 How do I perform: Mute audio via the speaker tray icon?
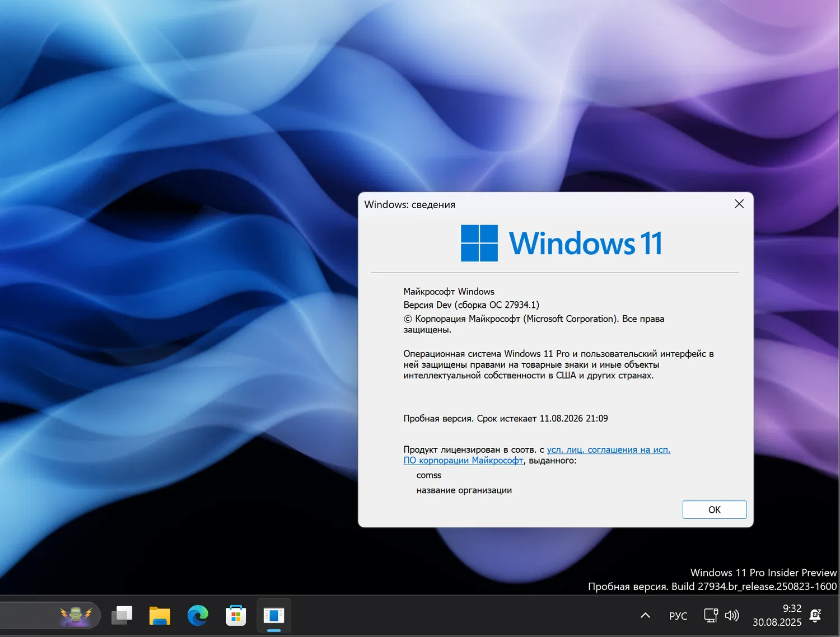(731, 615)
